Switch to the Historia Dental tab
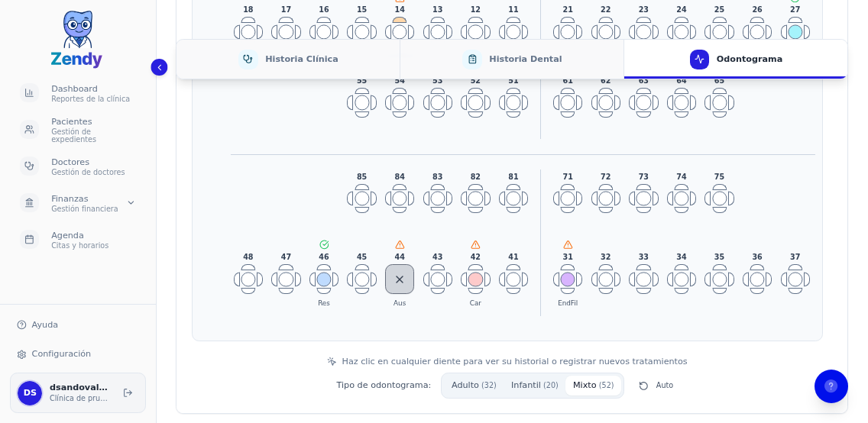The width and height of the screenshot is (868, 423). (x=512, y=59)
